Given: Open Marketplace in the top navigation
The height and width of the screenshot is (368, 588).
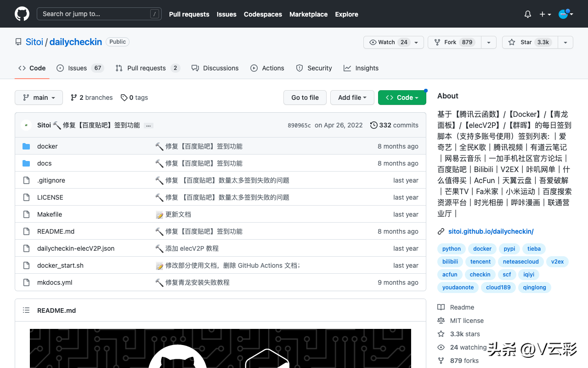Looking at the screenshot, I should pyautogui.click(x=309, y=14).
